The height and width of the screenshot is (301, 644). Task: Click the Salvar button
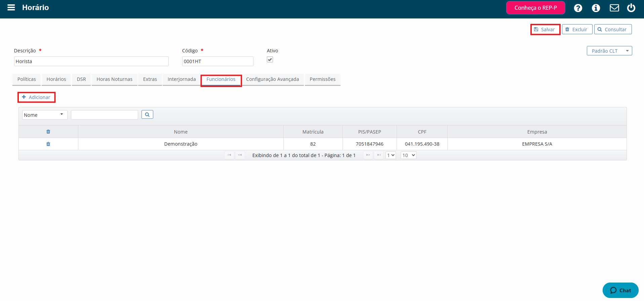click(545, 29)
